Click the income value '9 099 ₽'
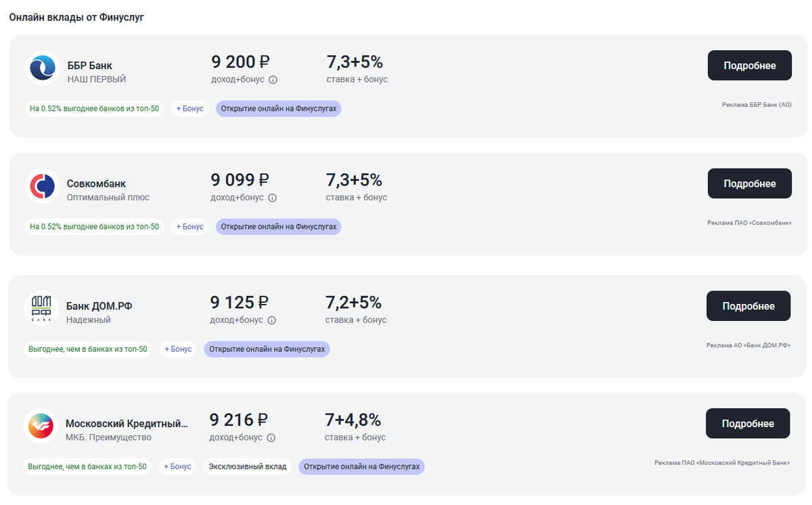 point(240,180)
